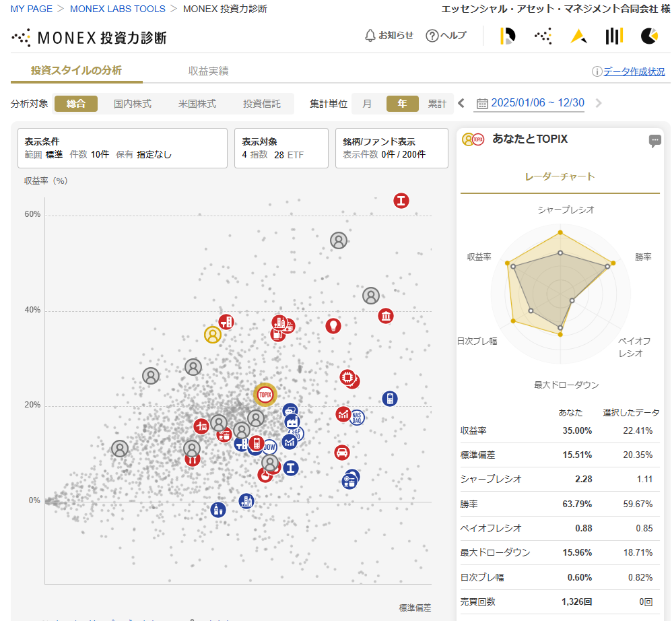Open the vertical bars tool icon

613,36
